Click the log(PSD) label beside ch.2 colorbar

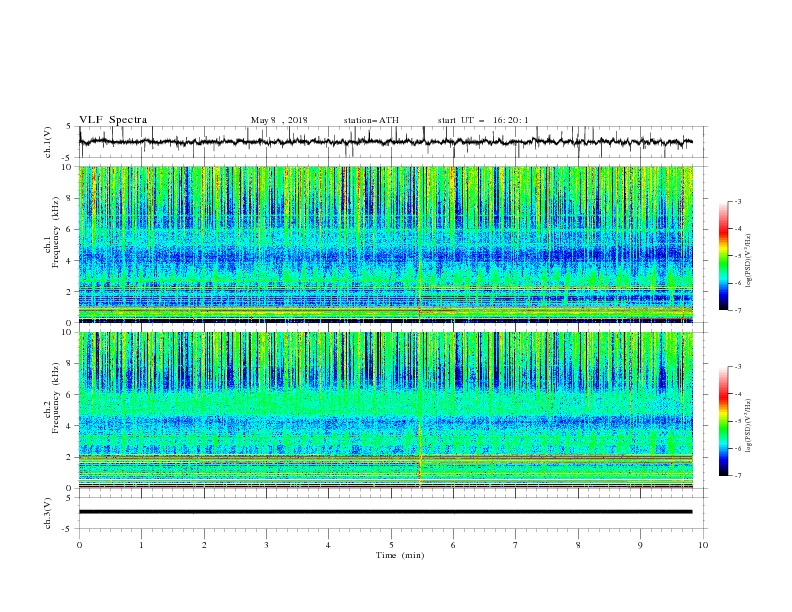pos(749,426)
